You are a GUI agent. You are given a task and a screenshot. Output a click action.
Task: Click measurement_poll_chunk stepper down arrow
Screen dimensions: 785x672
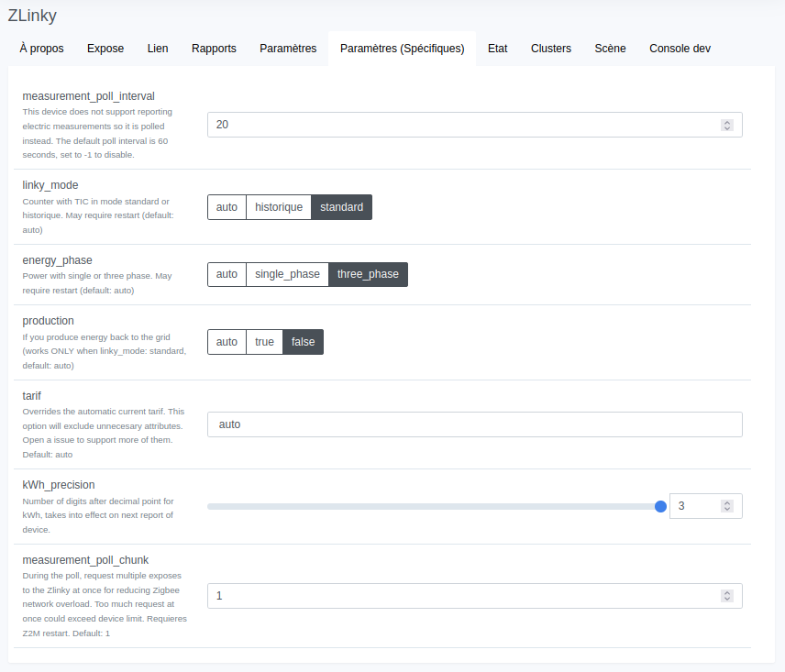click(x=726, y=599)
